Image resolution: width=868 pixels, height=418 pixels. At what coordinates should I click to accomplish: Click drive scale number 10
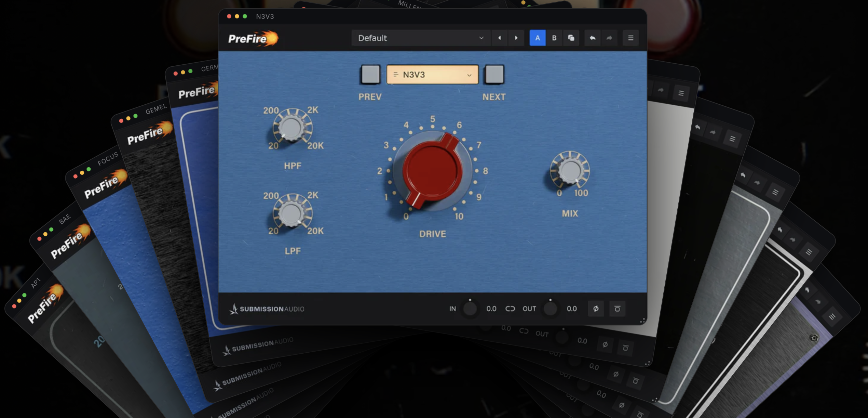pos(459,216)
